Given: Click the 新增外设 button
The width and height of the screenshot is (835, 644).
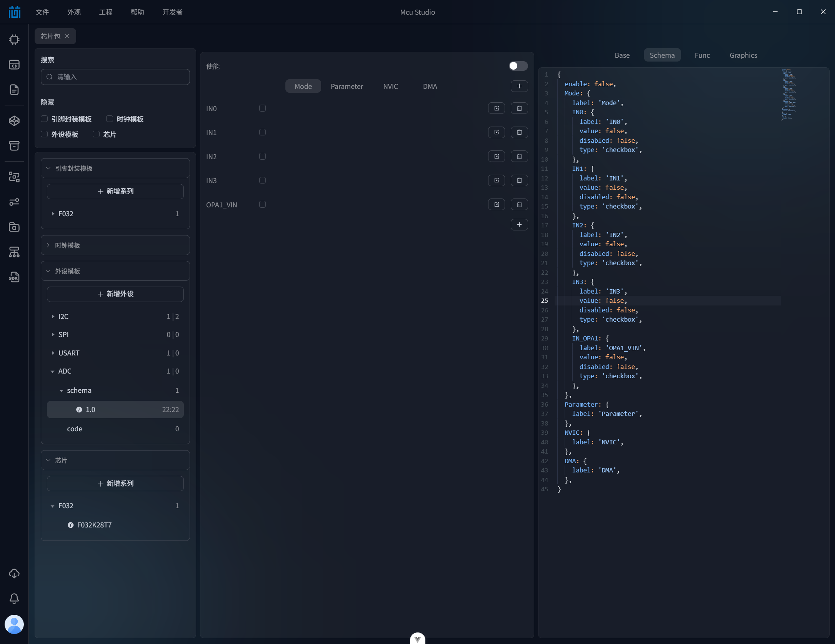Looking at the screenshot, I should (115, 294).
